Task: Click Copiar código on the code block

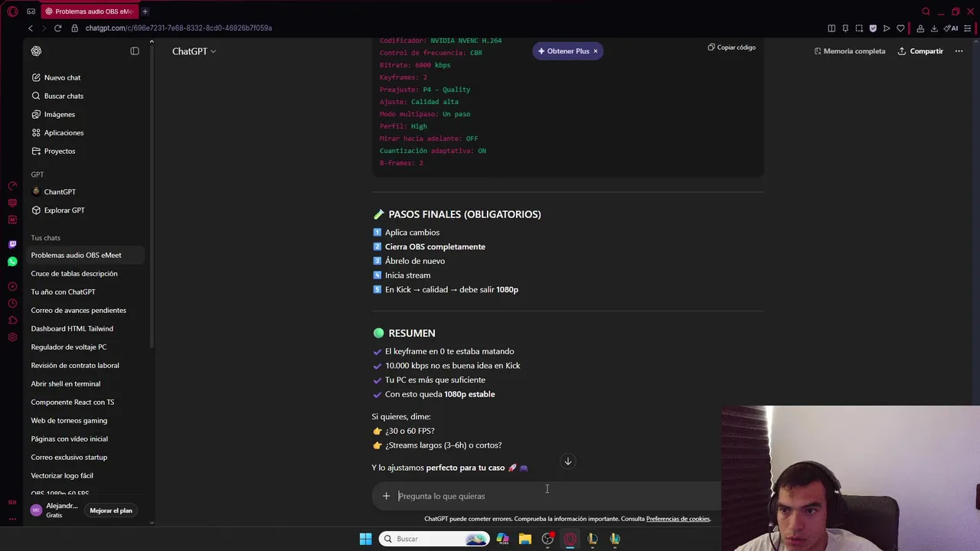Action: click(731, 47)
